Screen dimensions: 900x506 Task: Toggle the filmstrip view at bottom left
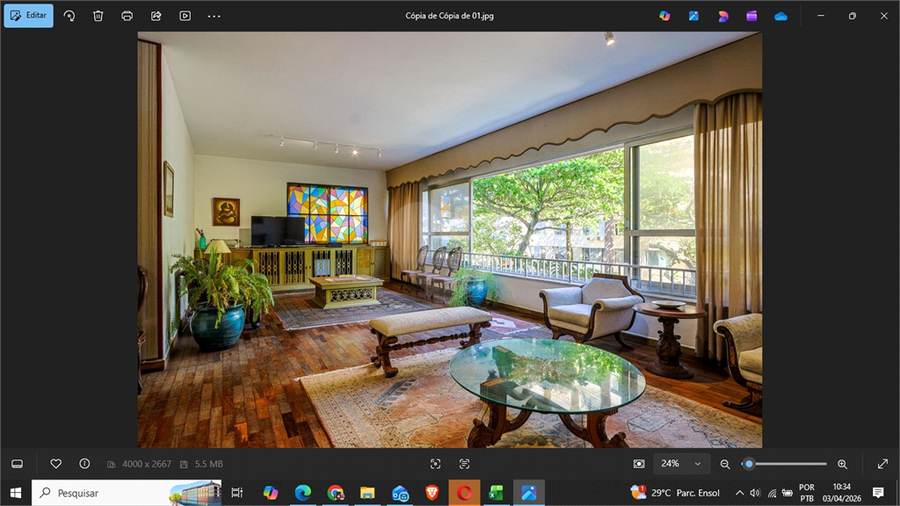17,464
